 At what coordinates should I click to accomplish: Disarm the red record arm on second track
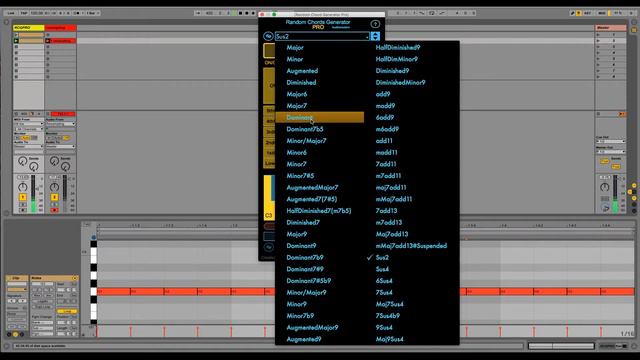tap(54, 210)
